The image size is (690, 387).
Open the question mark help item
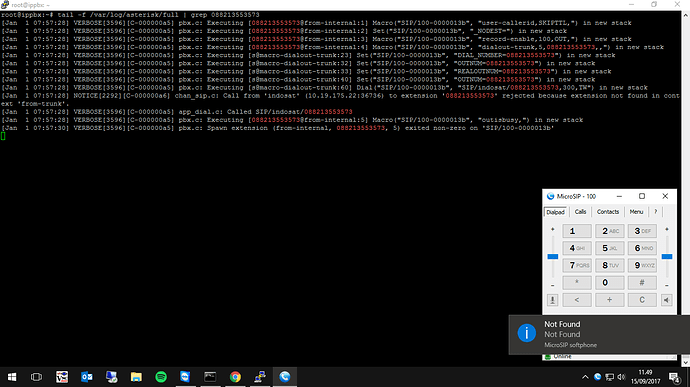656,212
